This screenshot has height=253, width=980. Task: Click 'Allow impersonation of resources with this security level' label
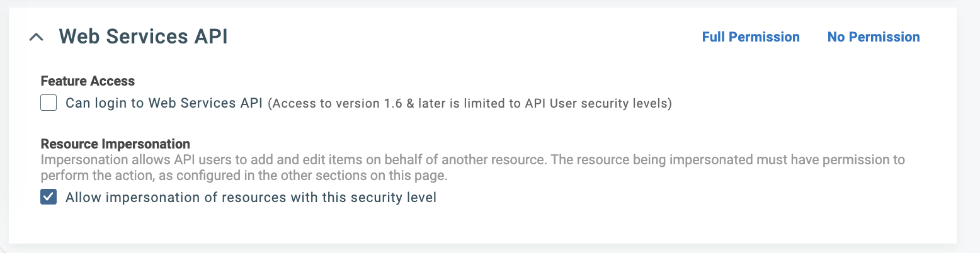[251, 198]
